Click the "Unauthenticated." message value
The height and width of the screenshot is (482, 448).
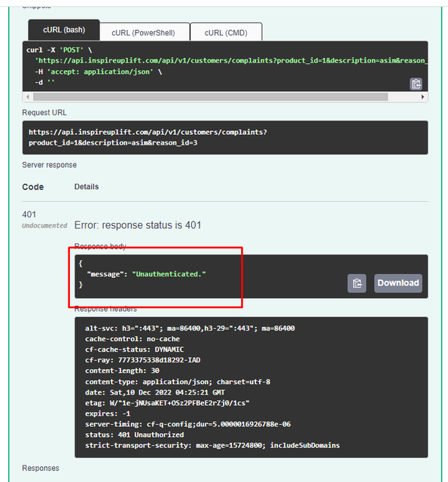(169, 274)
